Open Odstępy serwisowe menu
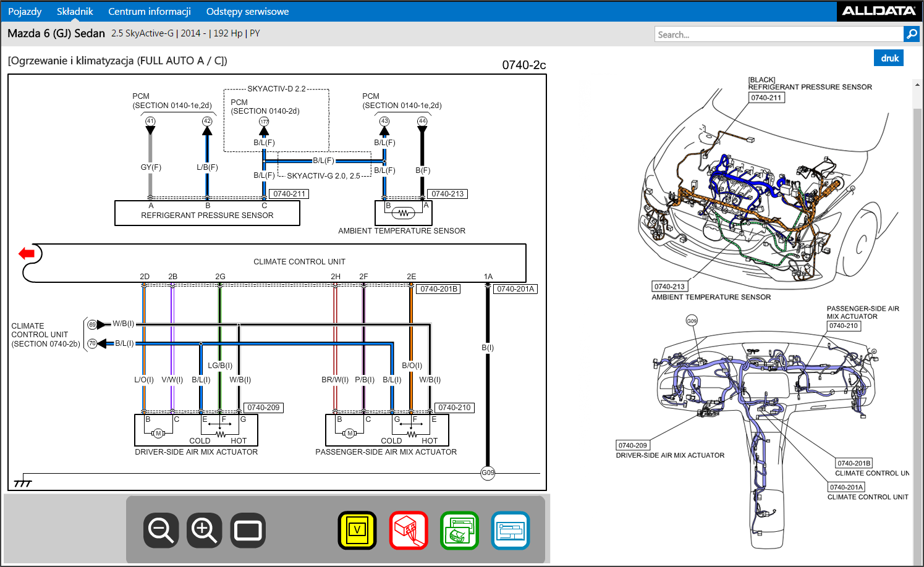Screen dimensions: 924x567 247,11
